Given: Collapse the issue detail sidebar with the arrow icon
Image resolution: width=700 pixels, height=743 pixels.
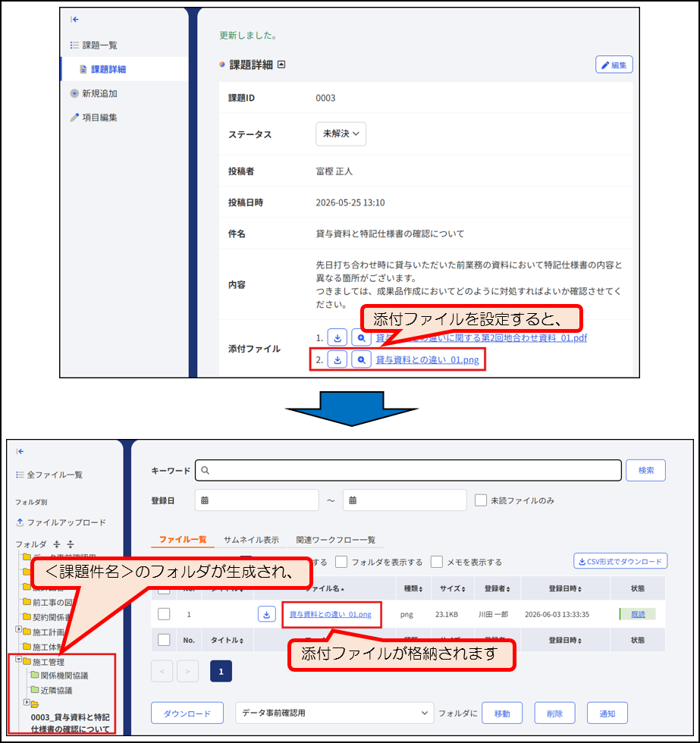Looking at the screenshot, I should click(74, 20).
